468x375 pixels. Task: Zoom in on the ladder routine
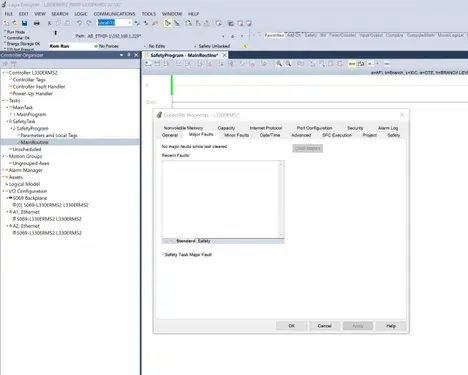click(279, 64)
